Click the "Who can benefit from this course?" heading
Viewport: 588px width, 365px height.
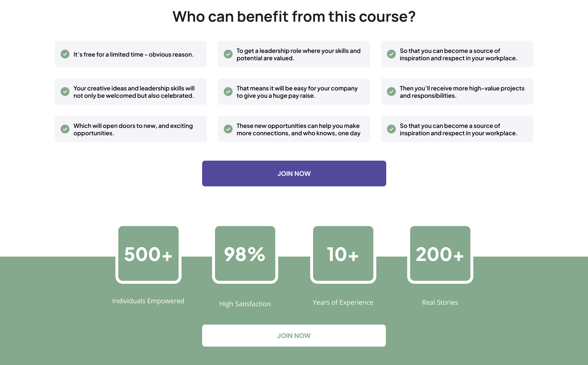coord(294,17)
